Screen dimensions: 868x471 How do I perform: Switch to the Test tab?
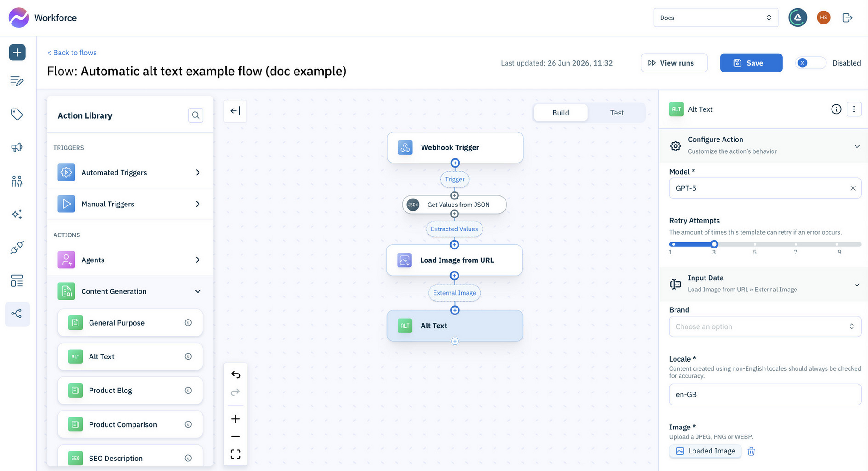pos(617,113)
